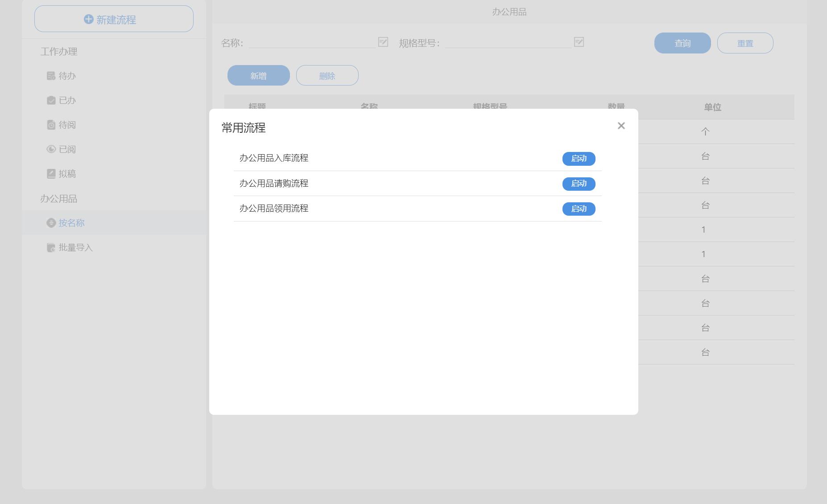827x504 pixels.
Task: Click the 已办 checkmark icon
Action: (51, 100)
